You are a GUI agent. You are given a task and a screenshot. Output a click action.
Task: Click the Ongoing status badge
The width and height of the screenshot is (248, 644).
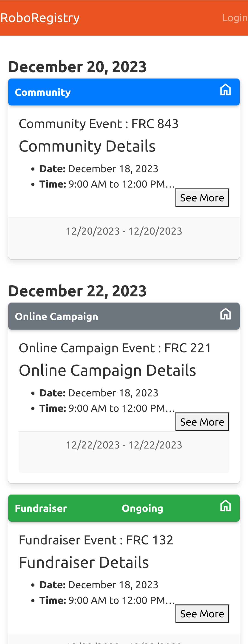click(142, 508)
